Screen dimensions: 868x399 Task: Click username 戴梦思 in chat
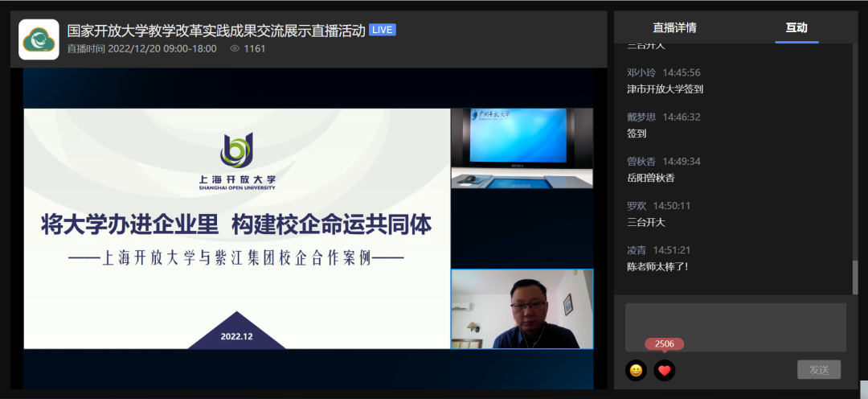(x=641, y=117)
